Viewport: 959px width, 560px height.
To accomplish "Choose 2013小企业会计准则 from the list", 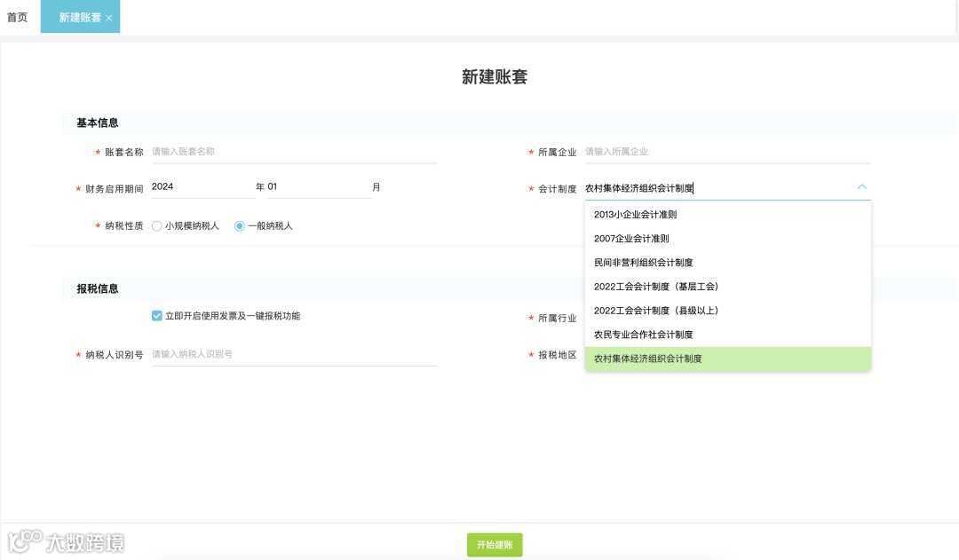I will (x=728, y=215).
